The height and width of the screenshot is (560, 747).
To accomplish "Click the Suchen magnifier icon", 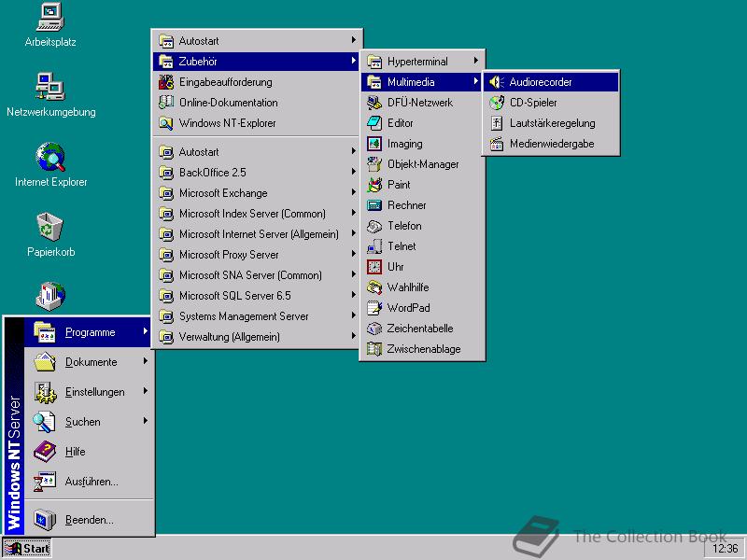I will click(x=45, y=422).
